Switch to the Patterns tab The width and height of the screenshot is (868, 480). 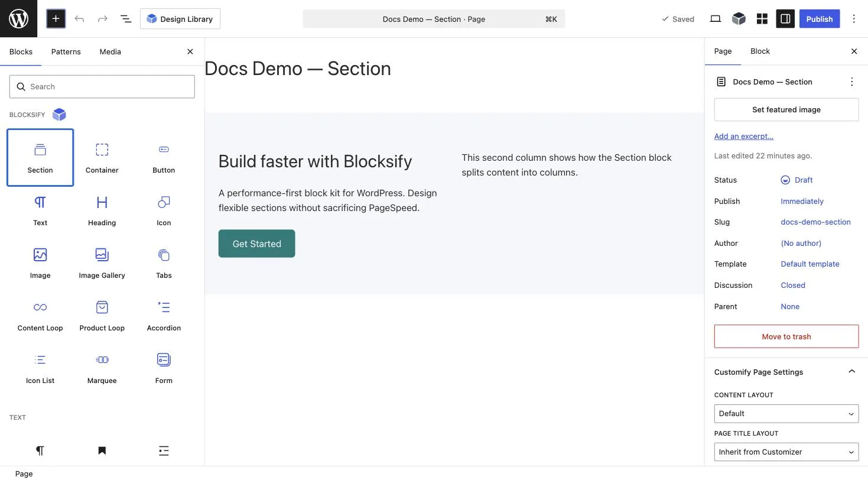(x=66, y=51)
